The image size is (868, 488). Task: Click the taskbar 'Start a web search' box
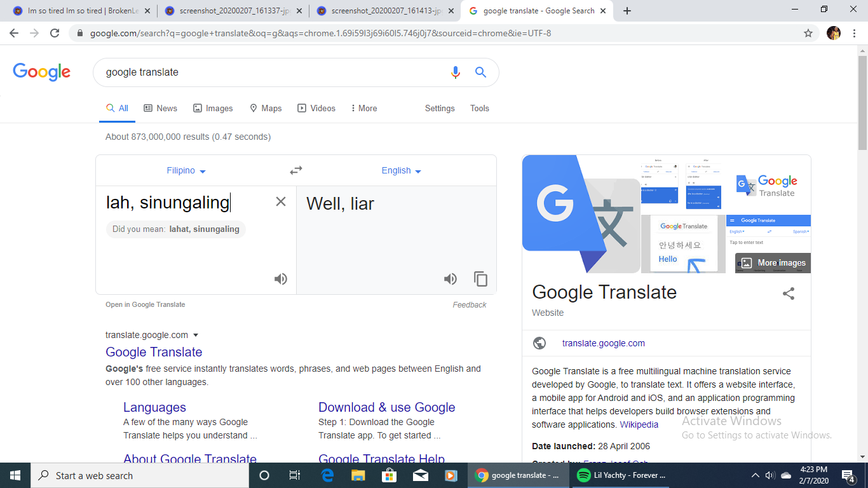click(139, 475)
